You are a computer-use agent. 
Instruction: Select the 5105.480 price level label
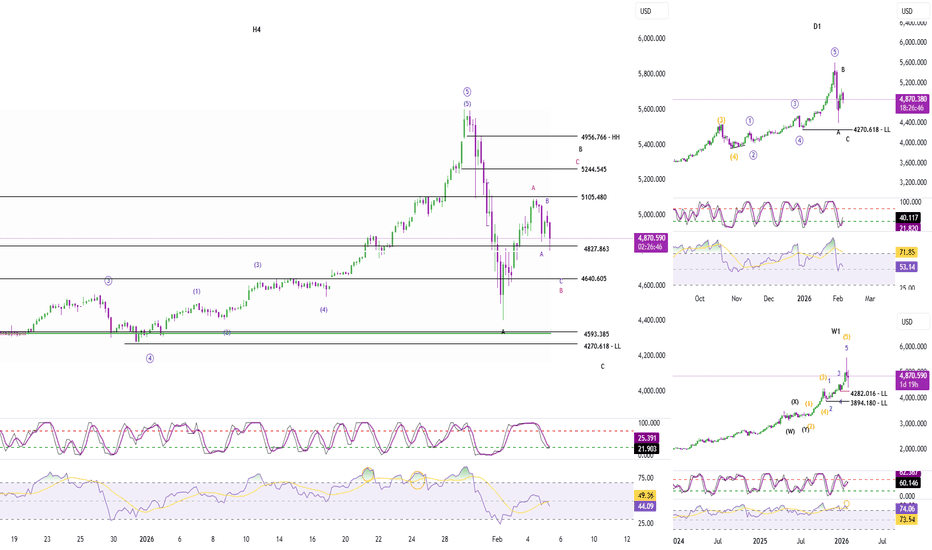[594, 197]
